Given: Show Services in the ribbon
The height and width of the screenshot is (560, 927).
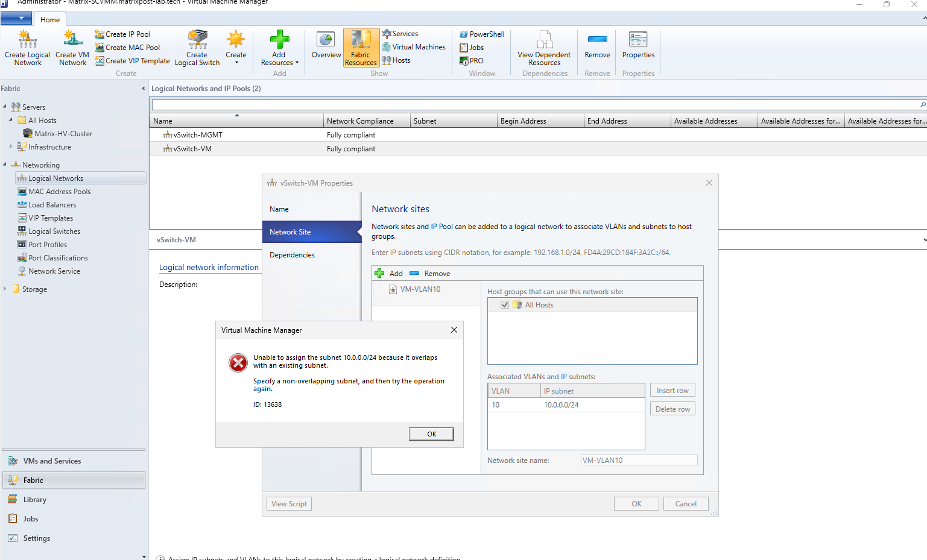Looking at the screenshot, I should (x=400, y=34).
